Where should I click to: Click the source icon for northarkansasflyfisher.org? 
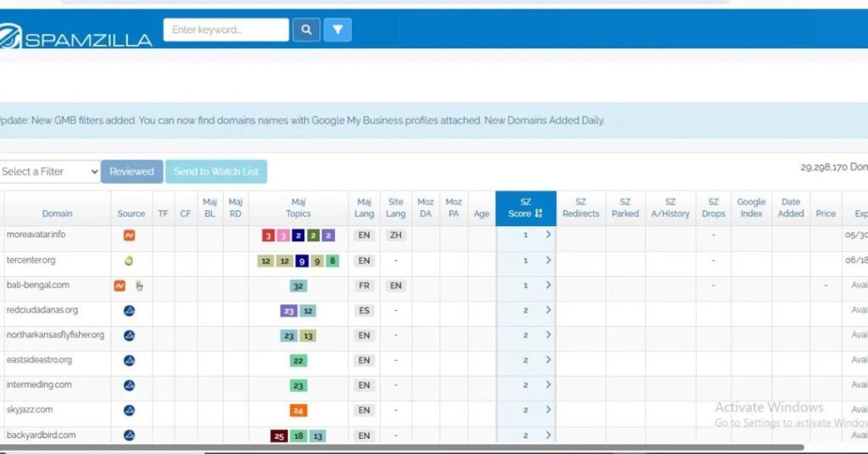(x=129, y=335)
